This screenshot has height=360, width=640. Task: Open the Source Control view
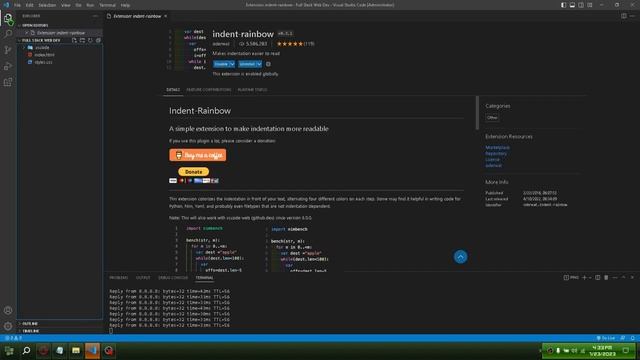(8, 50)
